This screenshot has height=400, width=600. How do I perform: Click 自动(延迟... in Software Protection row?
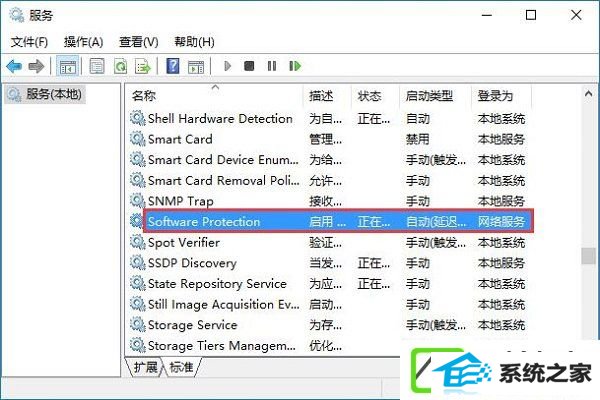coord(436,222)
